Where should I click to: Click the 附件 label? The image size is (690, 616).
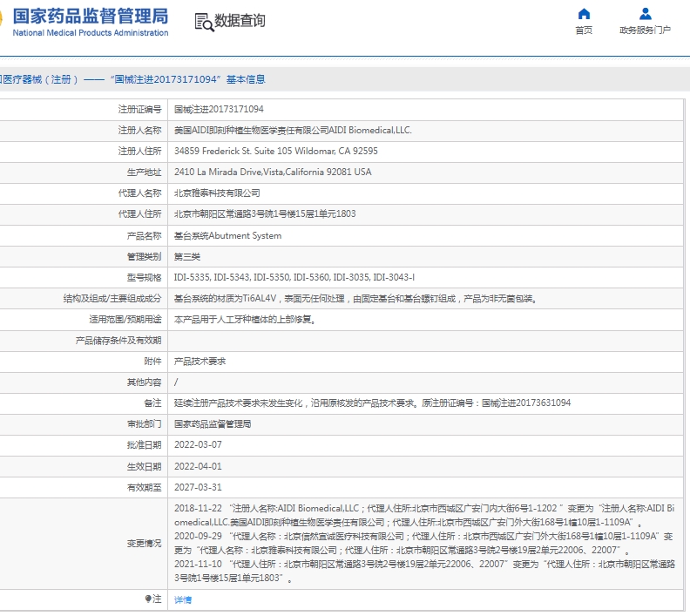click(152, 362)
